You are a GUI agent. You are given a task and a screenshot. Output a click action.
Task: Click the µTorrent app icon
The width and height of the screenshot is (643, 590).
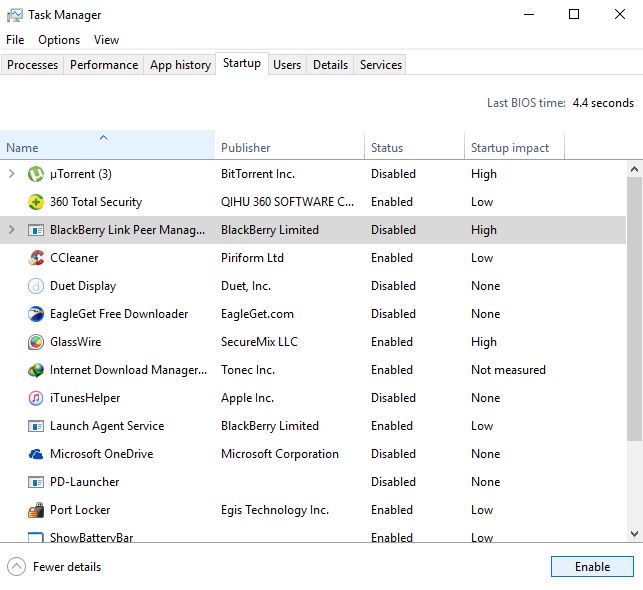[36, 174]
